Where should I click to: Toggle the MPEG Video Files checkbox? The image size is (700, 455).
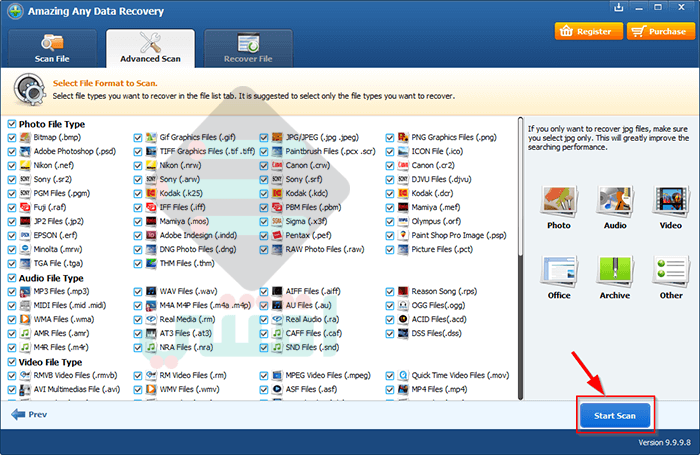(264, 376)
